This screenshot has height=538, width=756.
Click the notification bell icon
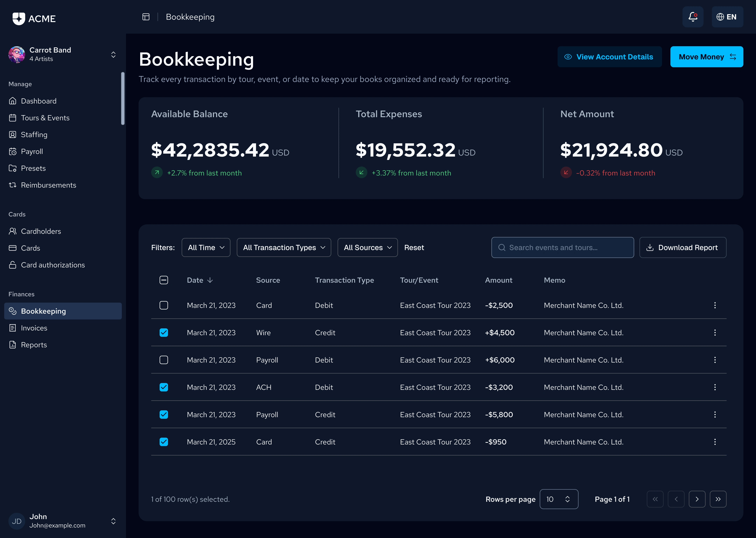click(693, 17)
